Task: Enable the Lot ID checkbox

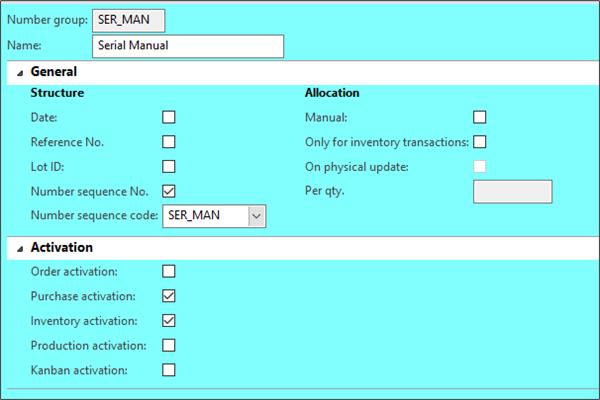Action: pos(169,167)
